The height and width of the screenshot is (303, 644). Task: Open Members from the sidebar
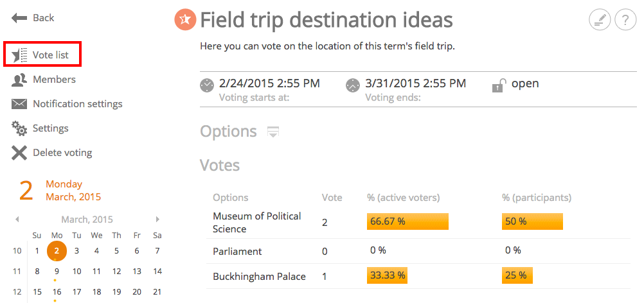[x=44, y=79]
